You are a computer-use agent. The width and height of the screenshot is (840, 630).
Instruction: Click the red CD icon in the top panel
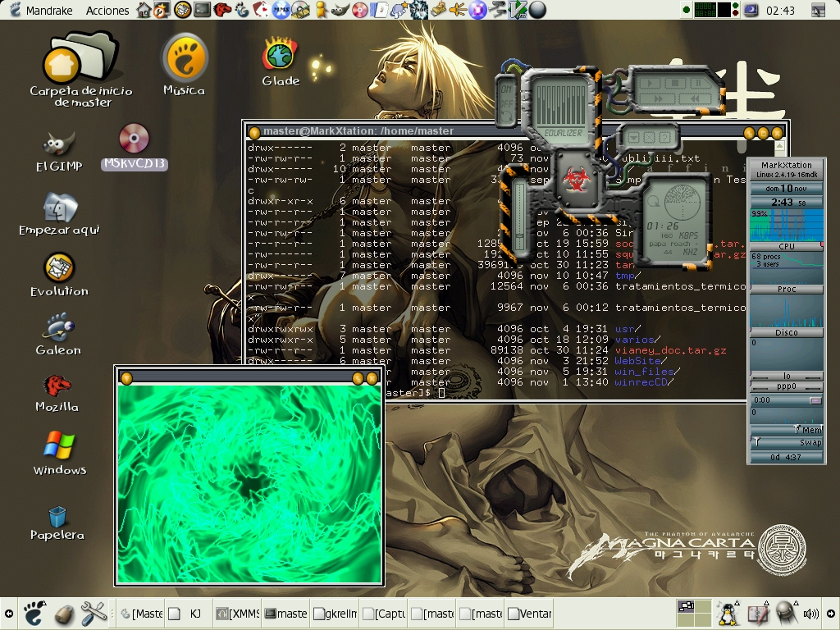tap(359, 10)
